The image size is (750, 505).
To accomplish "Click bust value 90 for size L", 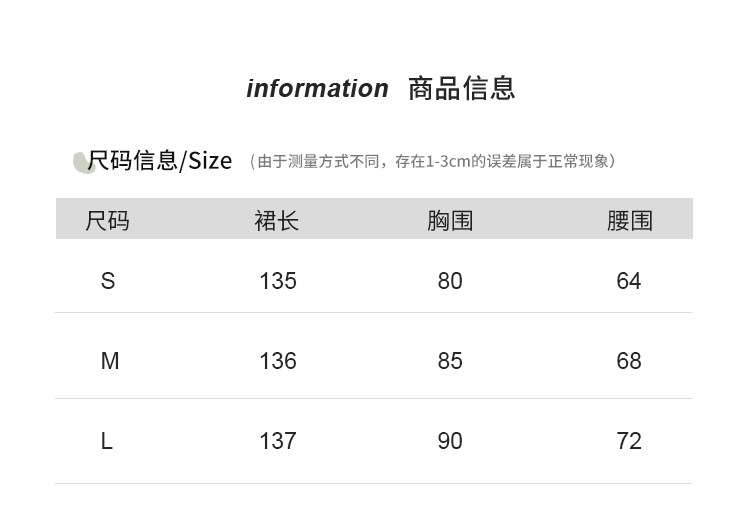I will pyautogui.click(x=450, y=441).
